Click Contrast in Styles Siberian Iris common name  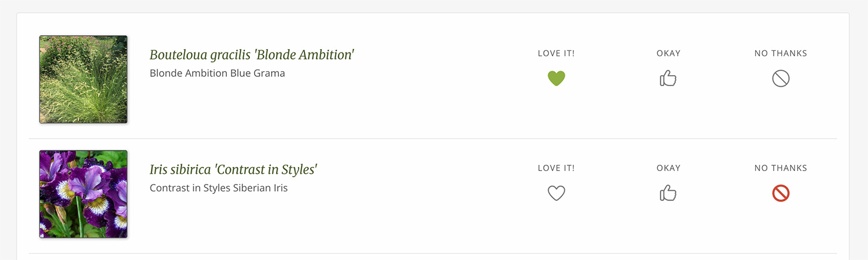pos(219,188)
